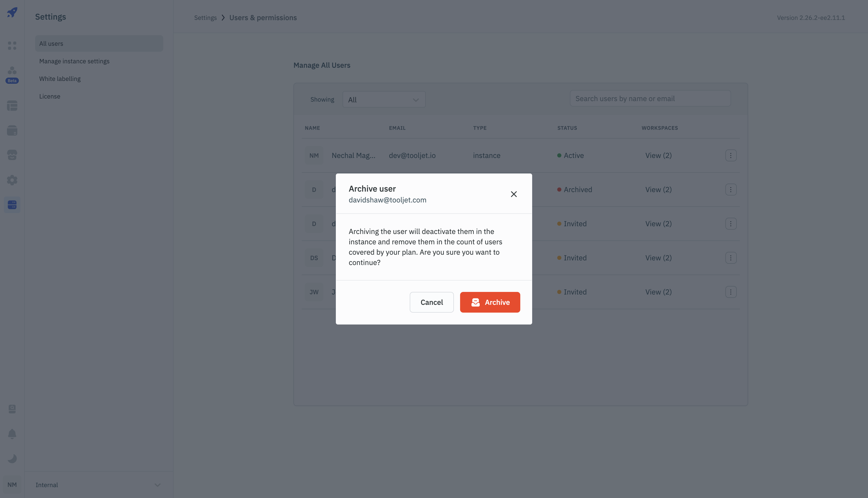
Task: Open three-dot menu for first Invited user
Action: coord(730,223)
